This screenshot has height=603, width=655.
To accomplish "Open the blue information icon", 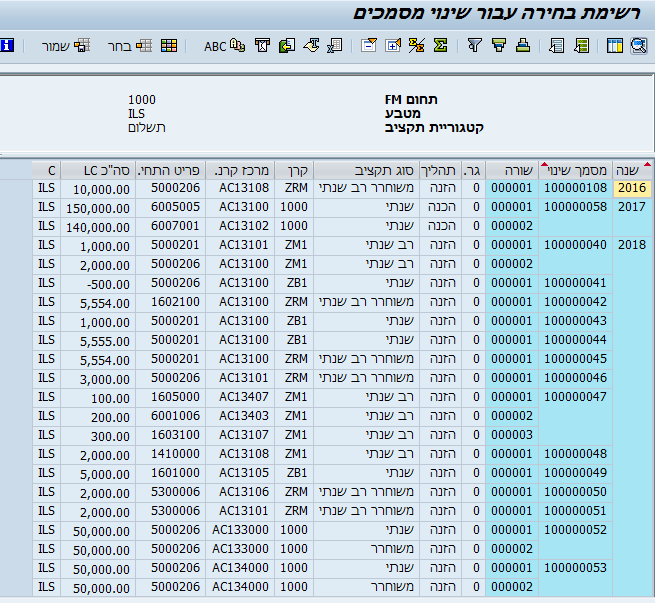I will point(7,45).
